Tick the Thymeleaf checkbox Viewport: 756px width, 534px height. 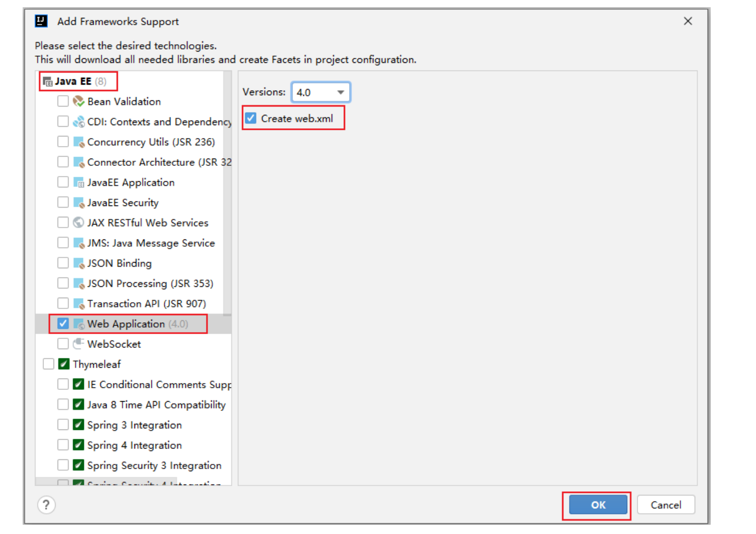(x=48, y=364)
